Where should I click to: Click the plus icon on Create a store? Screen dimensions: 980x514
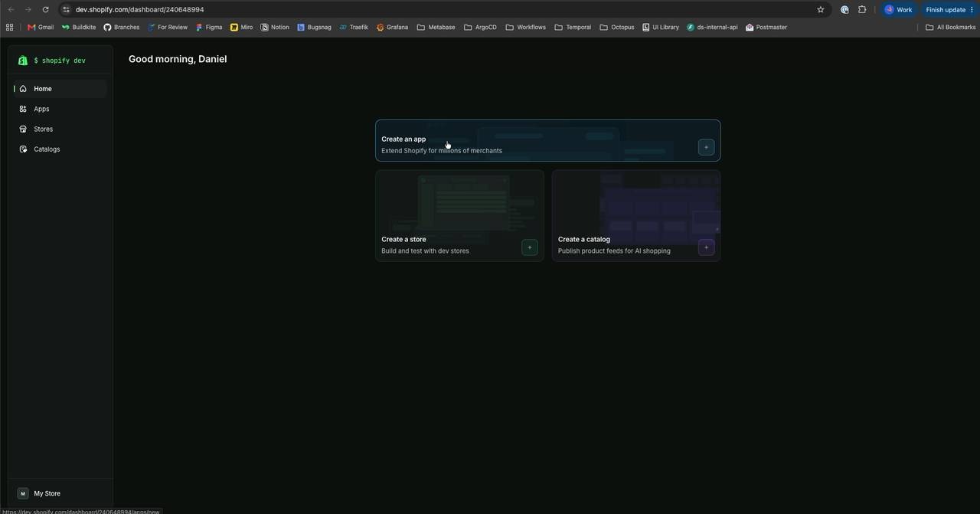click(x=529, y=247)
